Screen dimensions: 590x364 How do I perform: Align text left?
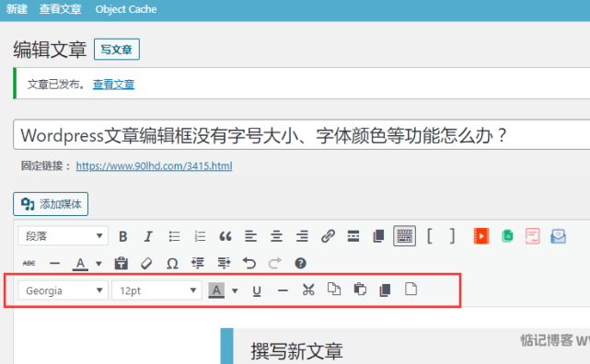click(x=250, y=236)
